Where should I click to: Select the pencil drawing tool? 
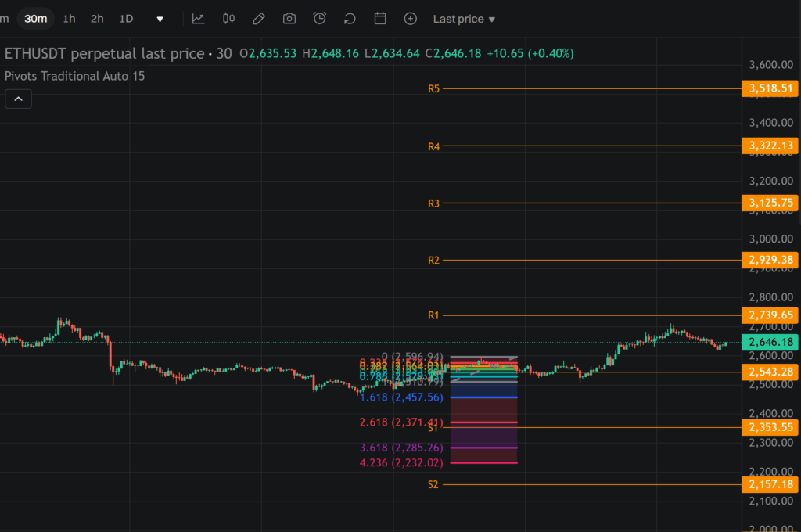pyautogui.click(x=259, y=19)
